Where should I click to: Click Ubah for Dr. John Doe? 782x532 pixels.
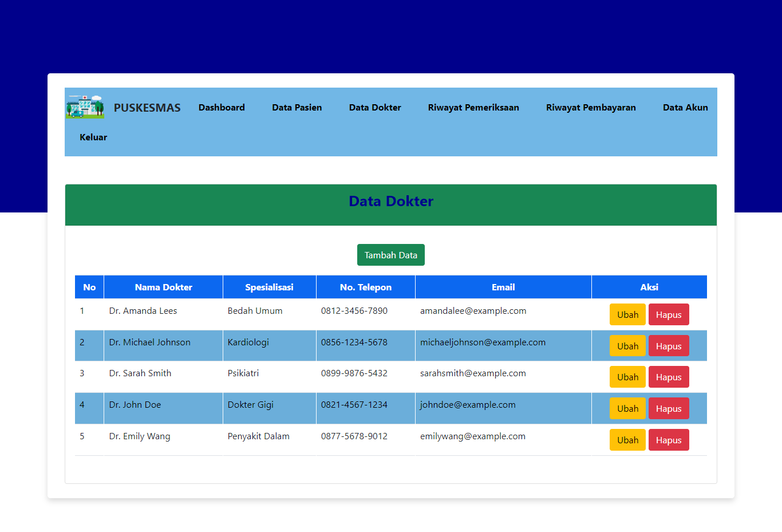tap(627, 408)
